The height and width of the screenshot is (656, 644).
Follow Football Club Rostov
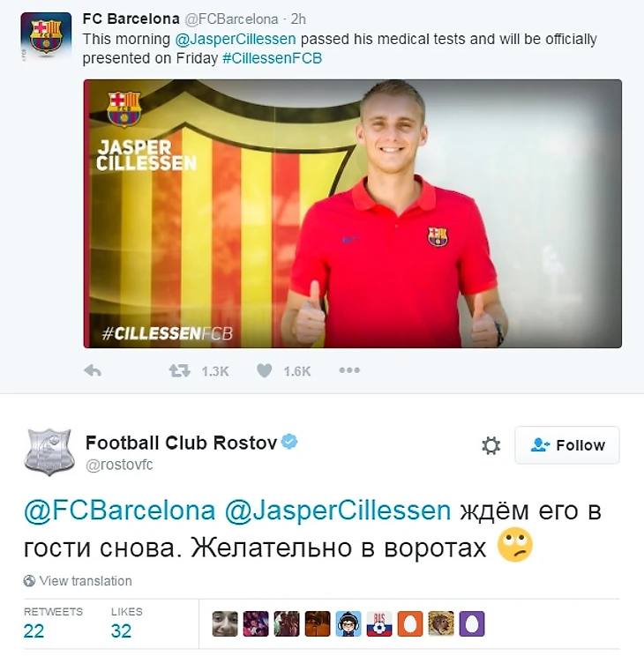[x=567, y=445]
